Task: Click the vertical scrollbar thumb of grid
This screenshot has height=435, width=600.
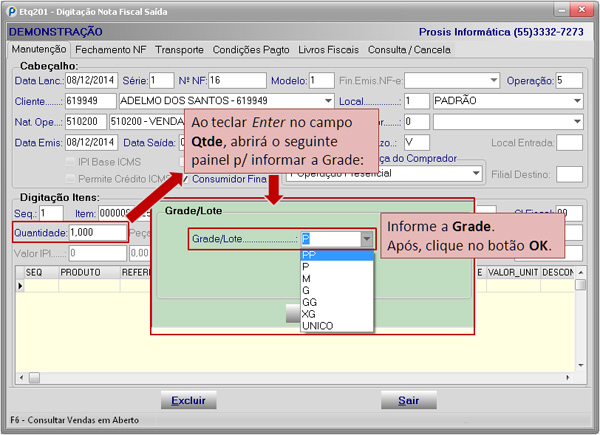Action: coord(580,285)
